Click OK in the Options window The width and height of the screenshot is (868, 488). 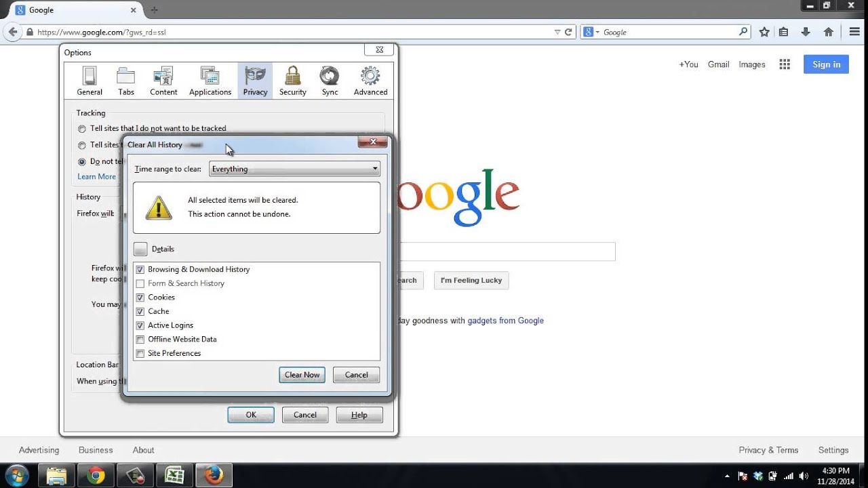tap(251, 415)
